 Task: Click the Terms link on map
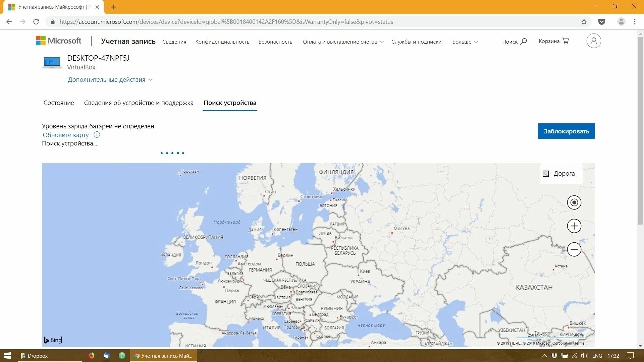tap(579, 343)
